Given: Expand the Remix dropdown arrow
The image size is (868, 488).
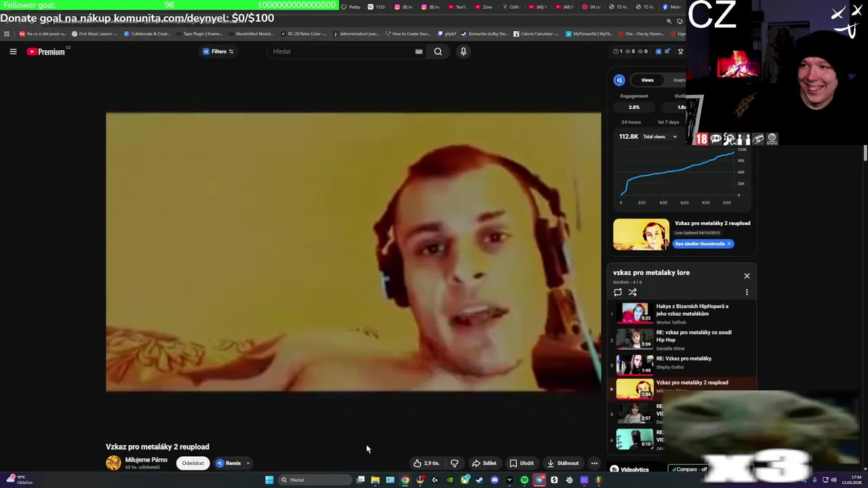Looking at the screenshot, I should click(248, 464).
